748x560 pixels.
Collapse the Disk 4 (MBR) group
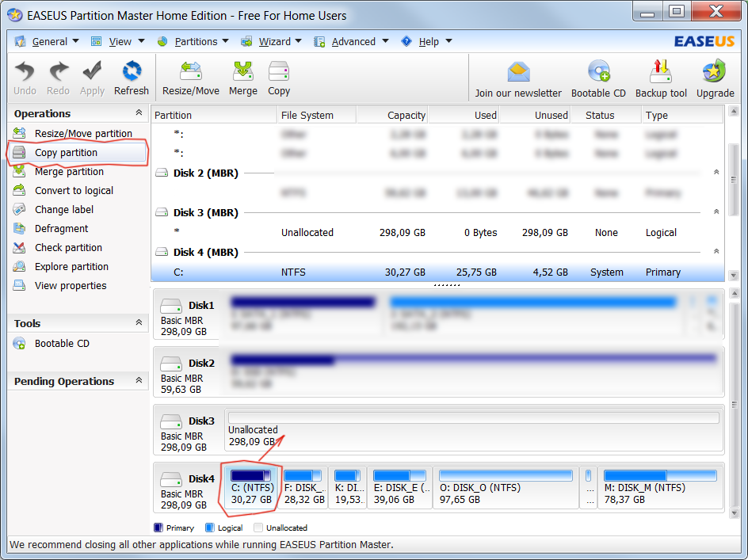click(716, 251)
